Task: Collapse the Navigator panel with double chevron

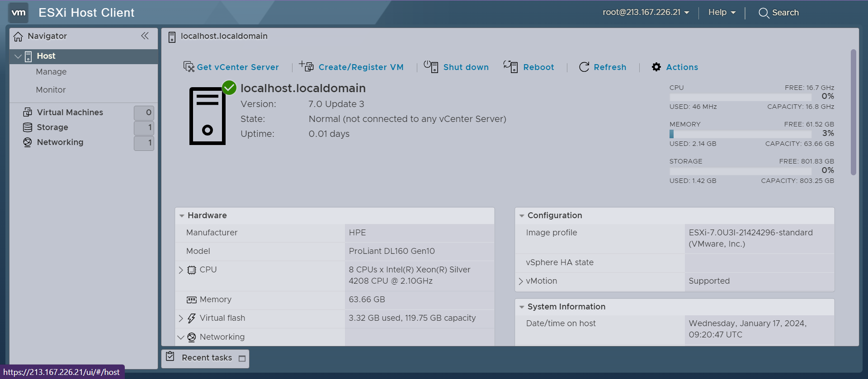Action: click(x=145, y=36)
